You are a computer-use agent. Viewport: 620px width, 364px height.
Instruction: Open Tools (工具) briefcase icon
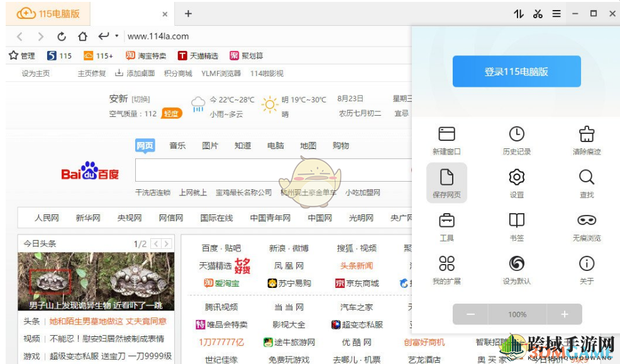coord(446,220)
